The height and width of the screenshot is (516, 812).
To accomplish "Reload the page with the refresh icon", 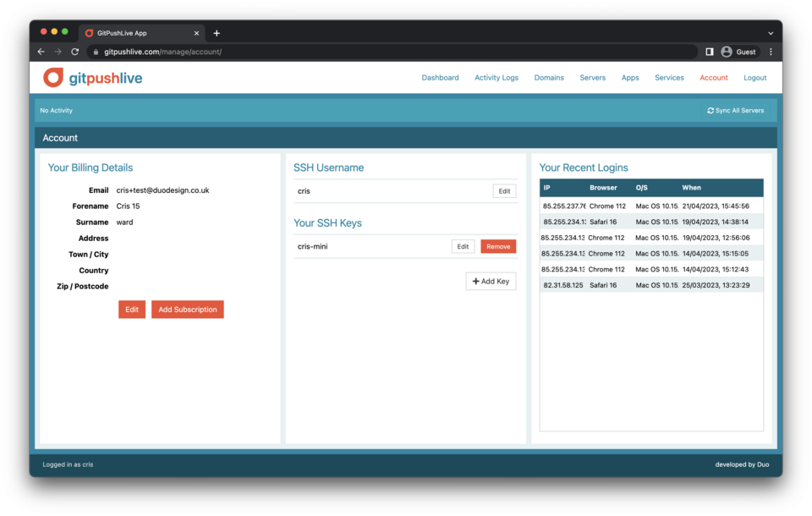I will point(75,52).
